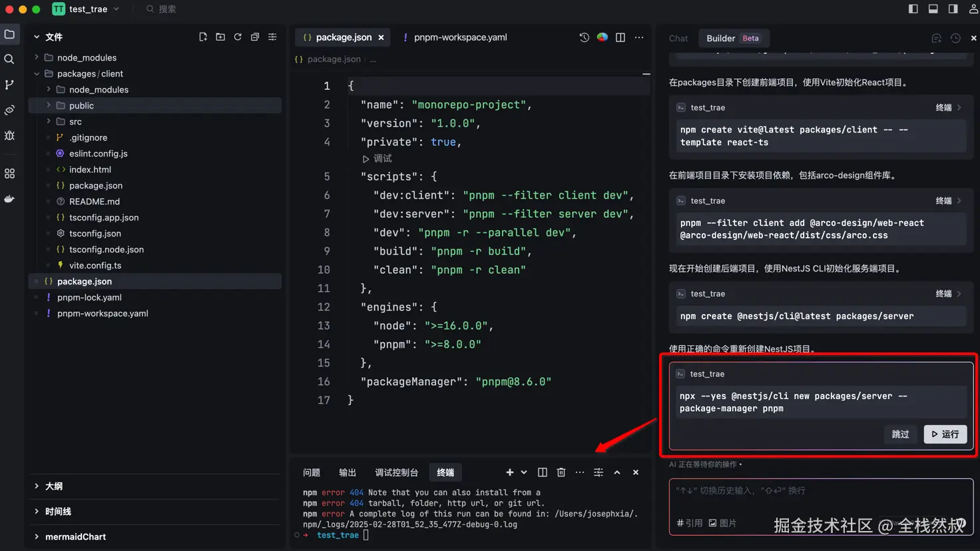Open the terminal launch profile dropdown
Screen dimensions: 980x551
(x=524, y=472)
